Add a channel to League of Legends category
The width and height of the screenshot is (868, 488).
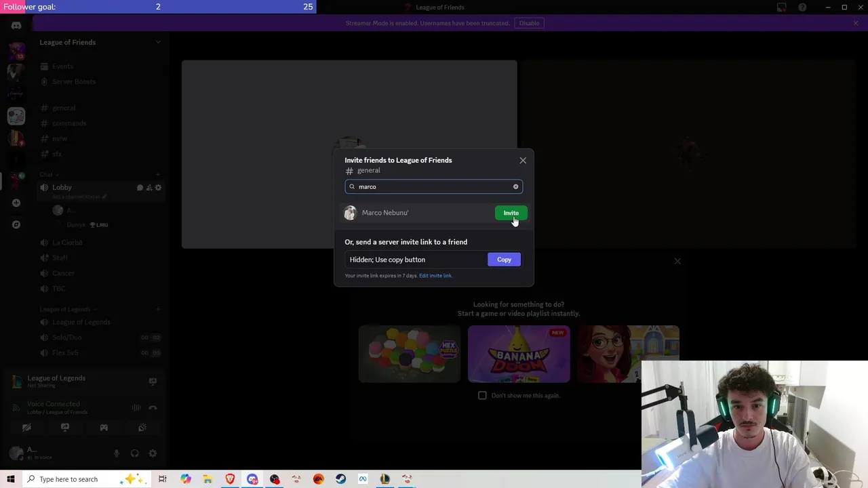tap(158, 309)
